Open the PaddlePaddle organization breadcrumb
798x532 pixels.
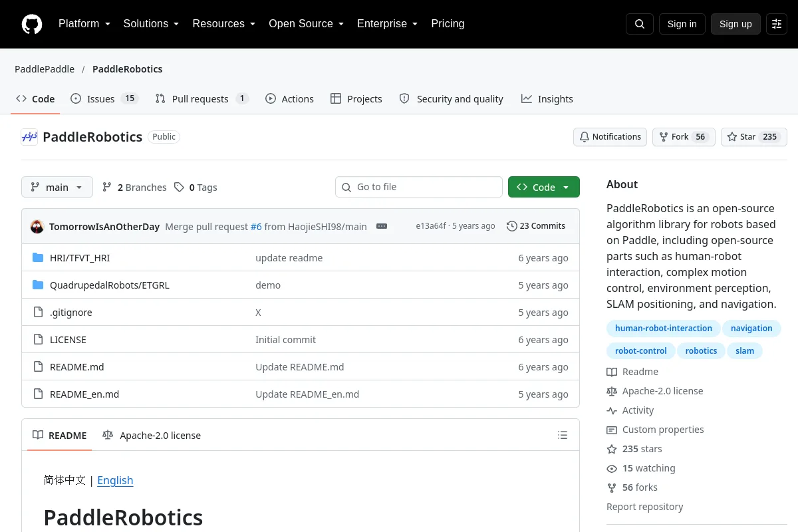click(45, 69)
